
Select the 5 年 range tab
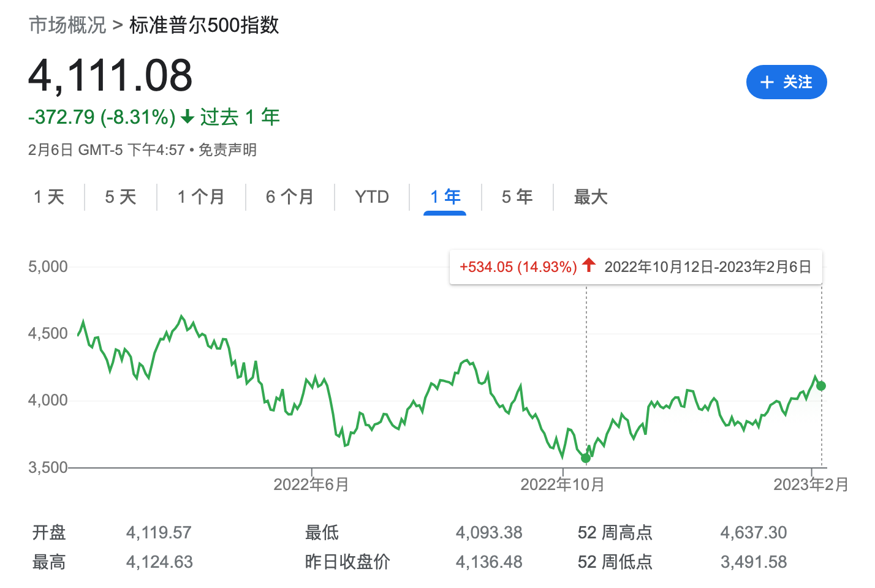(517, 197)
